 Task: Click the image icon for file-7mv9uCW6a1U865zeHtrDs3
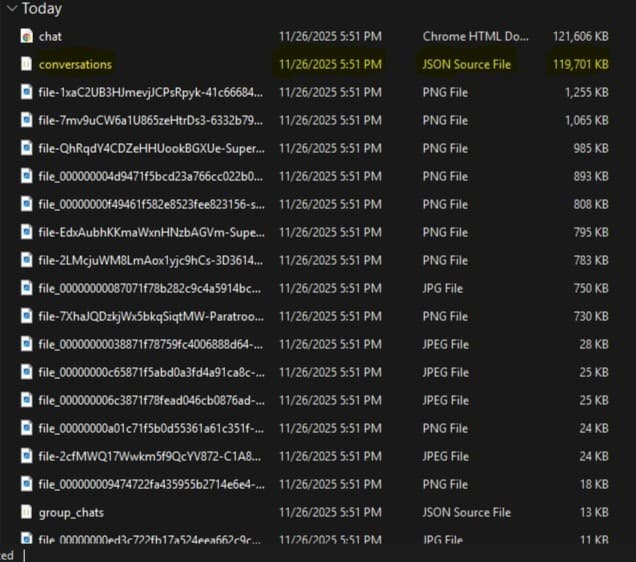pos(27,120)
